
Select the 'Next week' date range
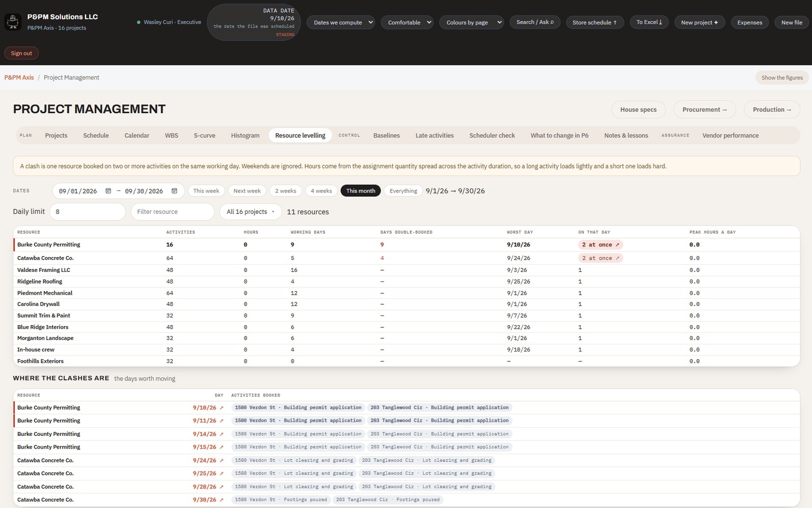247,191
